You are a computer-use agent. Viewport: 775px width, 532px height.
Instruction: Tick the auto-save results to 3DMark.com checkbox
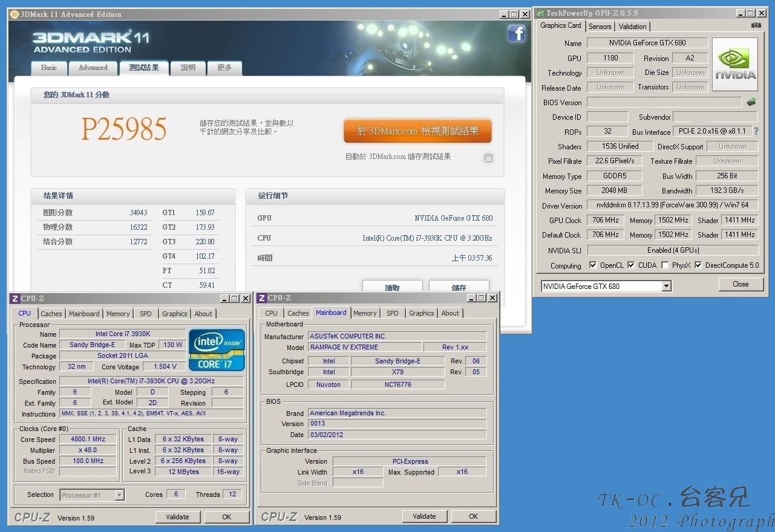coord(488,158)
